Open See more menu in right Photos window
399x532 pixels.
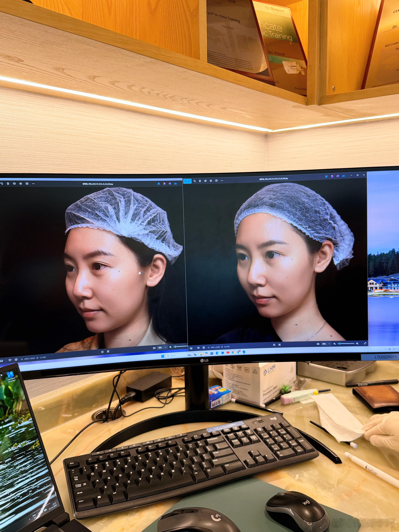pos(222,180)
